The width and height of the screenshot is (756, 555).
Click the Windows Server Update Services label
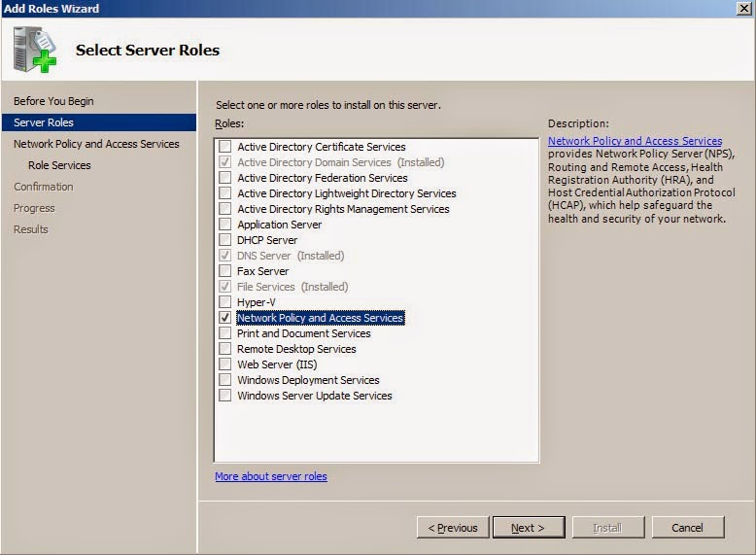click(x=315, y=396)
